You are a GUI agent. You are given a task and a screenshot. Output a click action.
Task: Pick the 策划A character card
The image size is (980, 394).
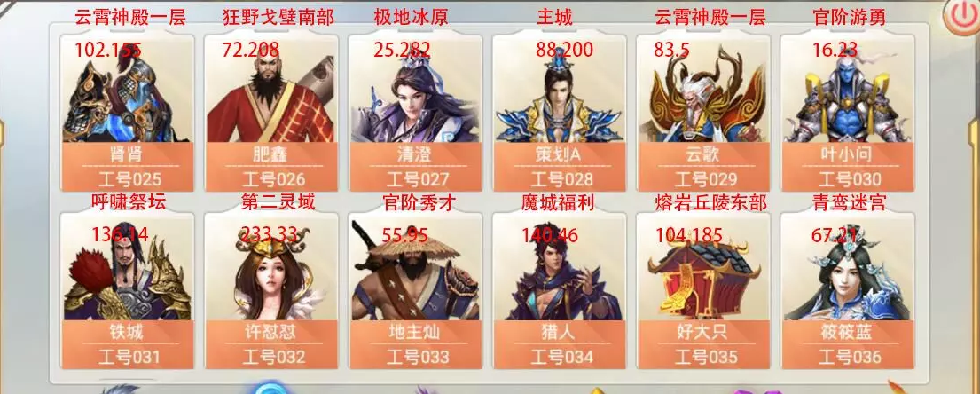(560, 113)
